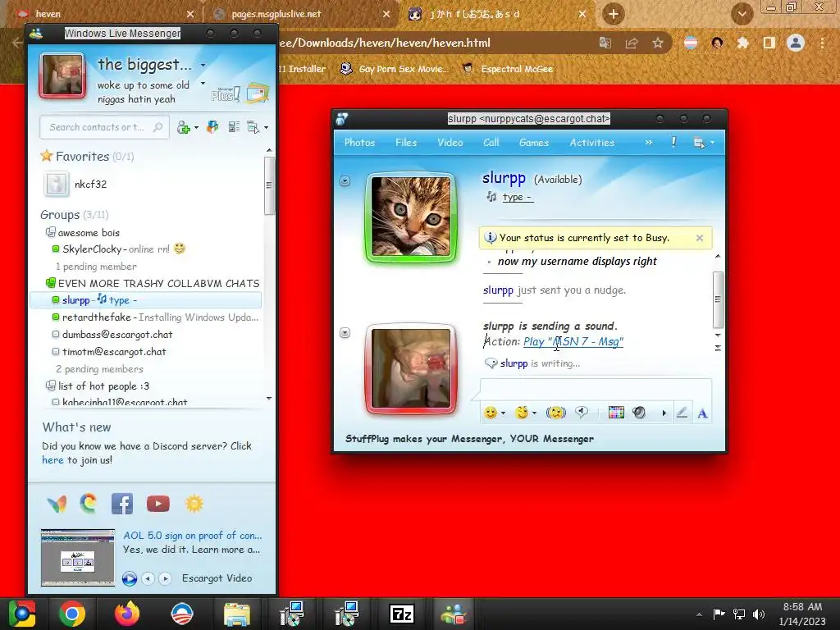The width and height of the screenshot is (840, 630).
Task: Expand the Messenger Show menu arrow
Action: 267,127
